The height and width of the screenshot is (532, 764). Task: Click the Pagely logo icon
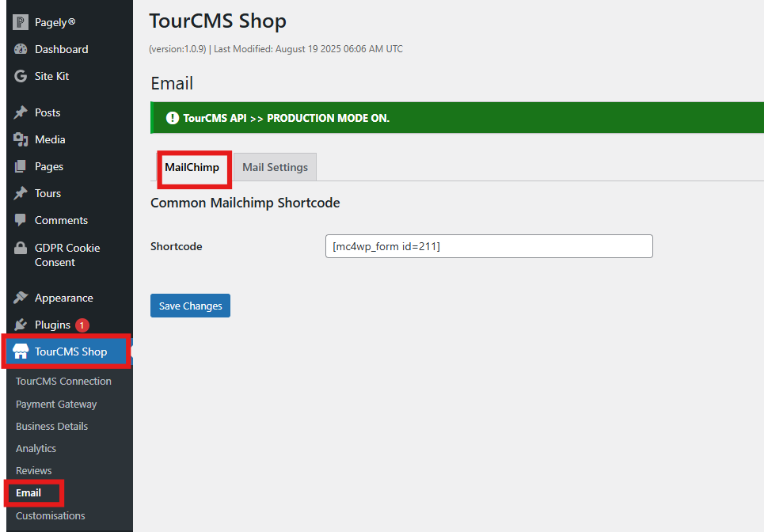coord(21,22)
